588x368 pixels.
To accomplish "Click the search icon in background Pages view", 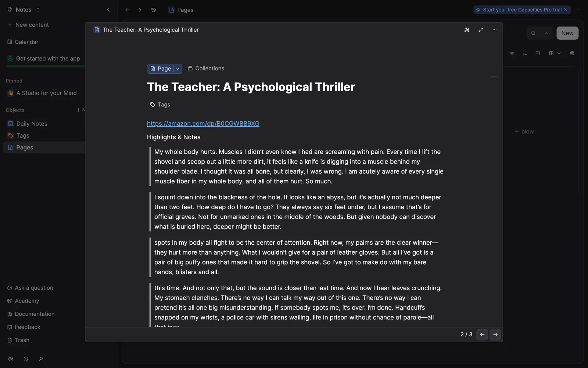I will click(x=533, y=33).
